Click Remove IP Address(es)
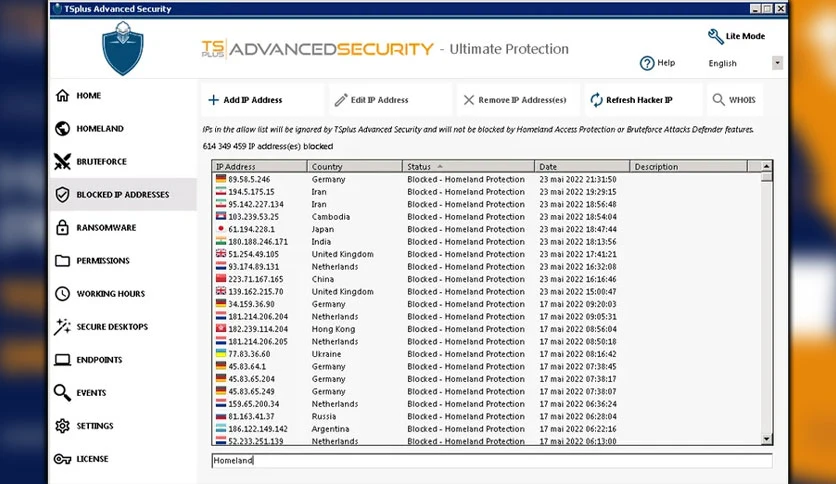Image resolution: width=836 pixels, height=484 pixels. click(518, 100)
